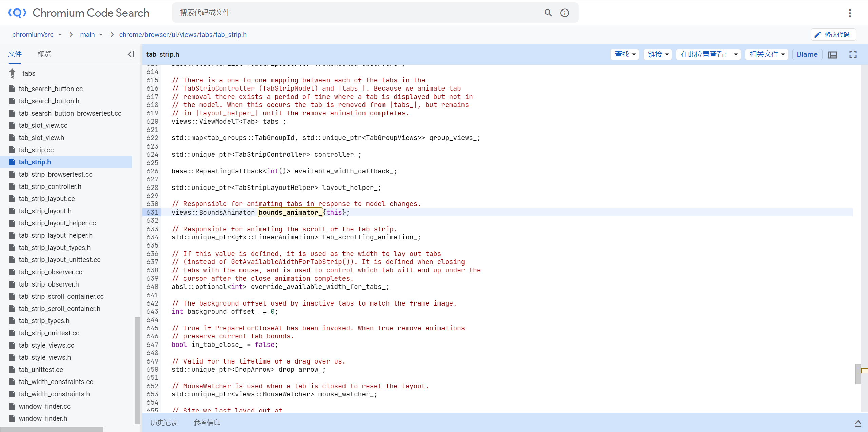Open tab_strip_browsertest.cc file

(55, 174)
